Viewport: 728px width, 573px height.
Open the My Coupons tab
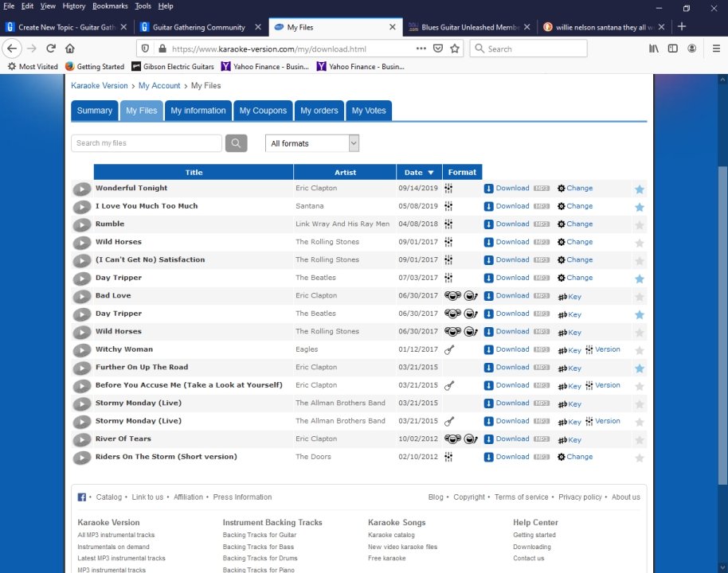click(x=263, y=111)
